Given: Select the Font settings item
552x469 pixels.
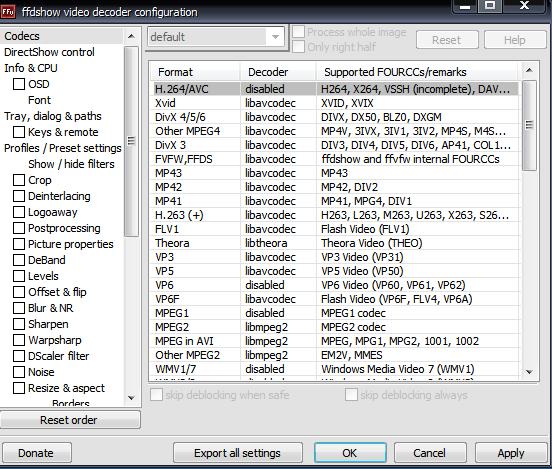Looking at the screenshot, I should pos(39,100).
